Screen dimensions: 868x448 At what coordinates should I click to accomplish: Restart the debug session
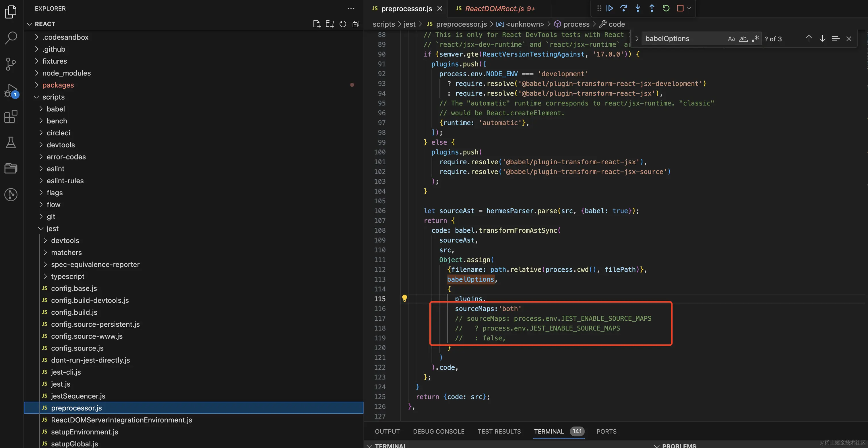click(666, 8)
